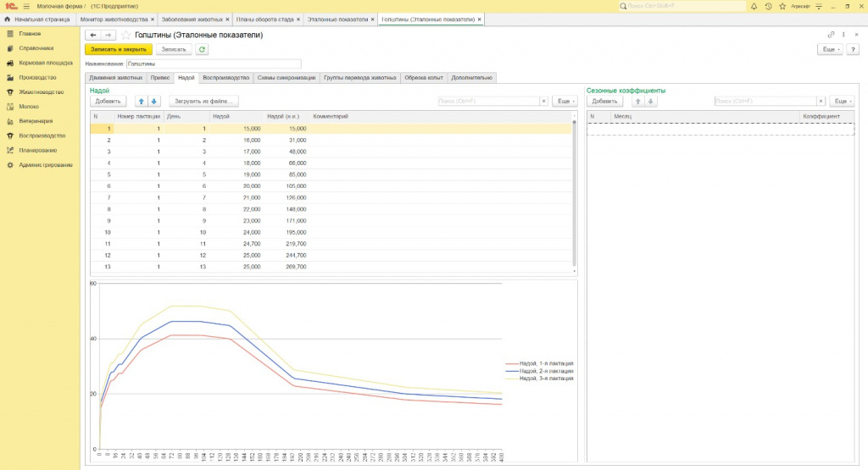Click the Наименование input field
Viewport: 868px width, 470px height.
(x=213, y=64)
